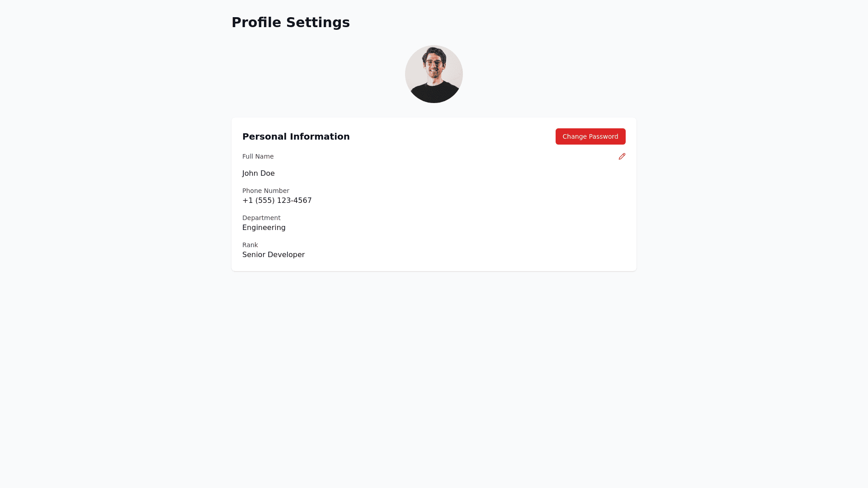Viewport: 868px width, 488px height.
Task: Click the circular profile avatar photo
Action: pyautogui.click(x=434, y=74)
